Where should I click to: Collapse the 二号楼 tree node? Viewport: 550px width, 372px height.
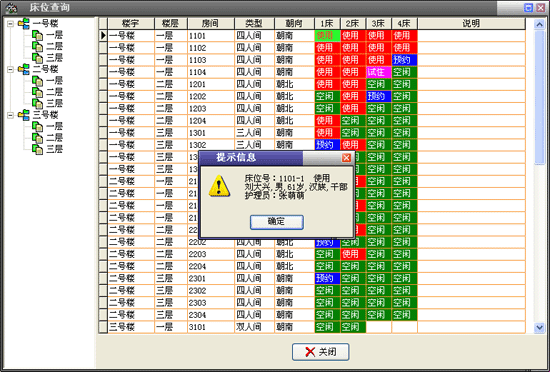(x=11, y=69)
